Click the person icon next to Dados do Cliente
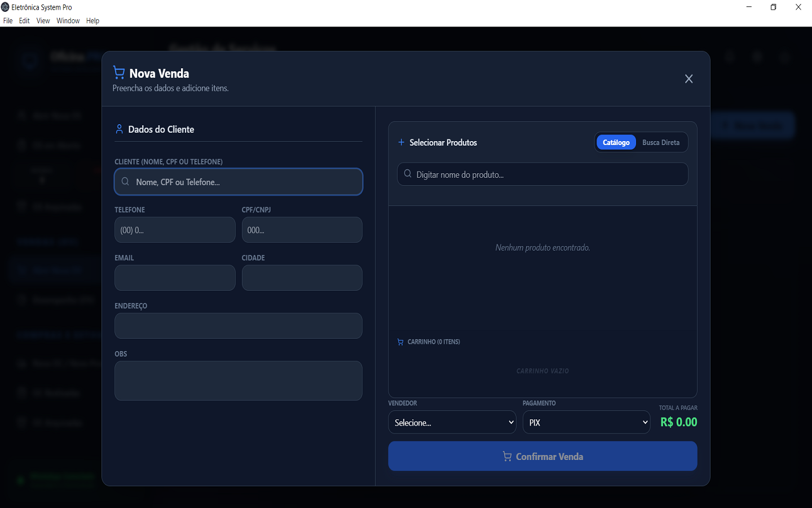Viewport: 812px width, 508px height. click(x=119, y=129)
